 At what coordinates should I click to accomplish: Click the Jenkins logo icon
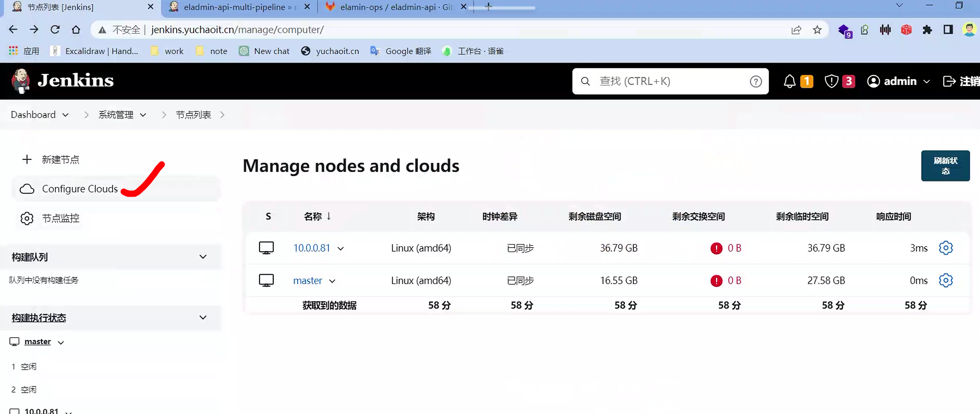(x=21, y=80)
